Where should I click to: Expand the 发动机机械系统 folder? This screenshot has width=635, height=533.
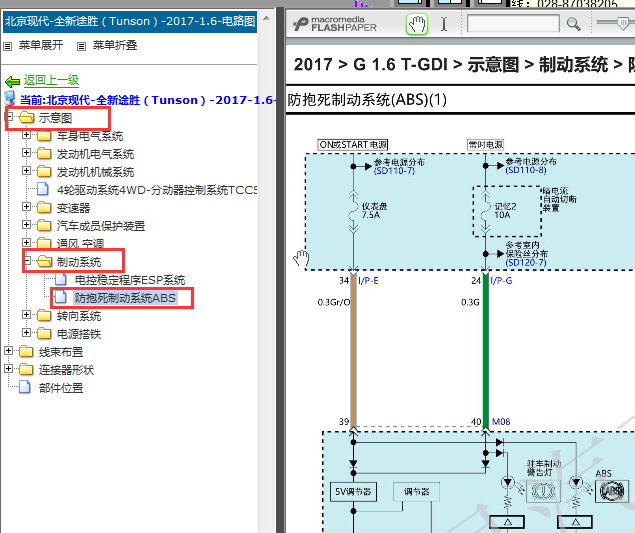click(26, 171)
